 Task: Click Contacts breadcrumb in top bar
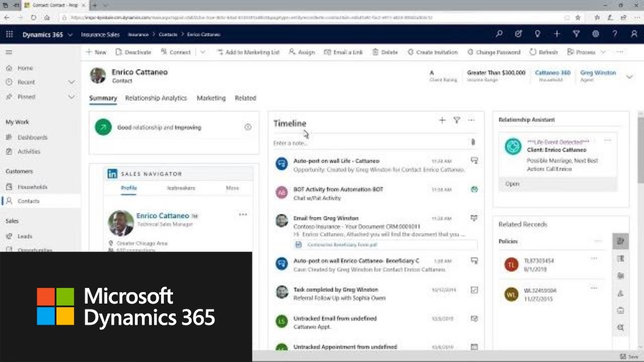tap(168, 35)
